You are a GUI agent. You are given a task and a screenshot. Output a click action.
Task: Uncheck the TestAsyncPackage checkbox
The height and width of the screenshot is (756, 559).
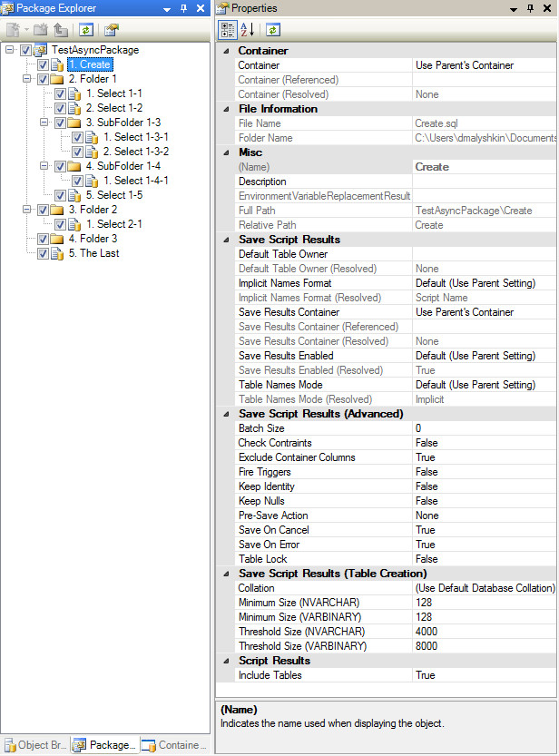pyautogui.click(x=26, y=50)
